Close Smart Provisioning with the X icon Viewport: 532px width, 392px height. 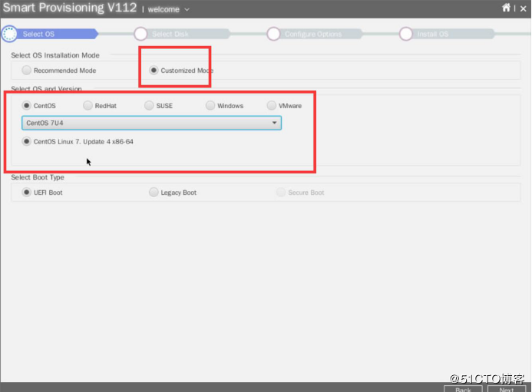(x=524, y=8)
